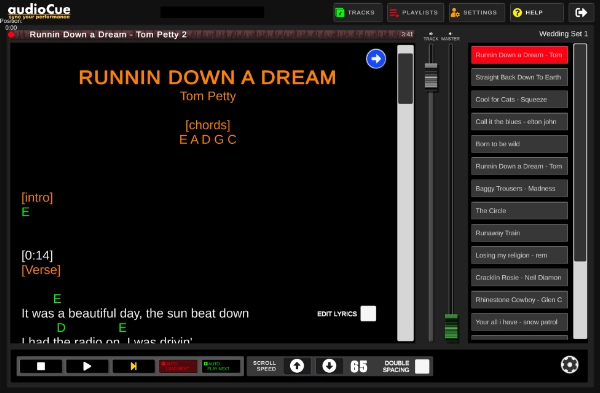The image size is (600, 393).
Task: Click the Master volume green fader handle
Action: pos(451,326)
